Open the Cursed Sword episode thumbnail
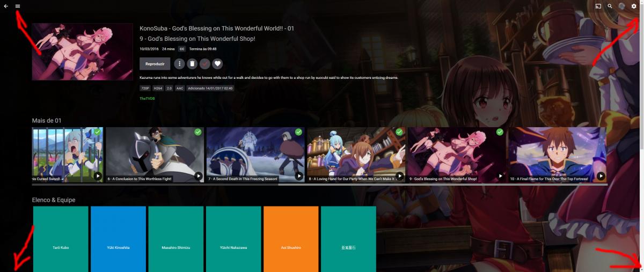 click(68, 155)
